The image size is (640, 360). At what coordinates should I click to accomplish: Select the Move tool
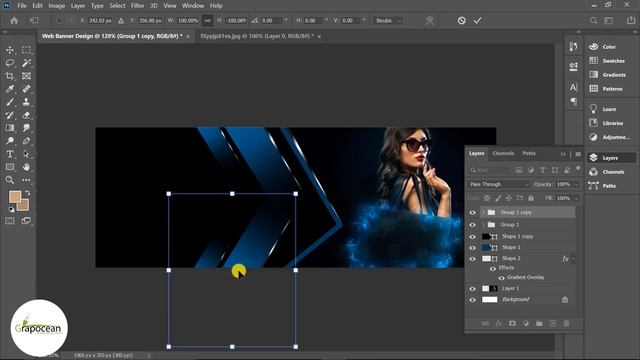click(x=10, y=50)
